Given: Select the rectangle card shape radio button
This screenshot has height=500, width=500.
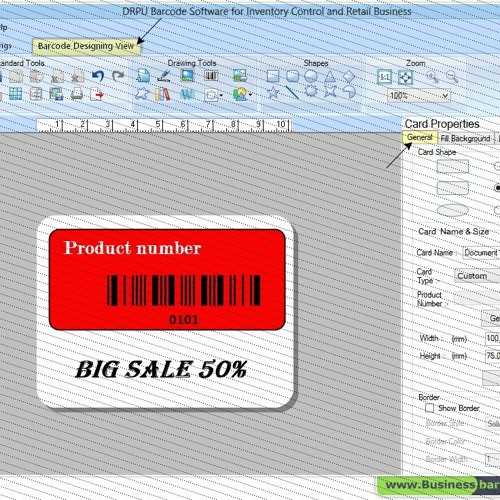Looking at the screenshot, I should (x=497, y=166).
